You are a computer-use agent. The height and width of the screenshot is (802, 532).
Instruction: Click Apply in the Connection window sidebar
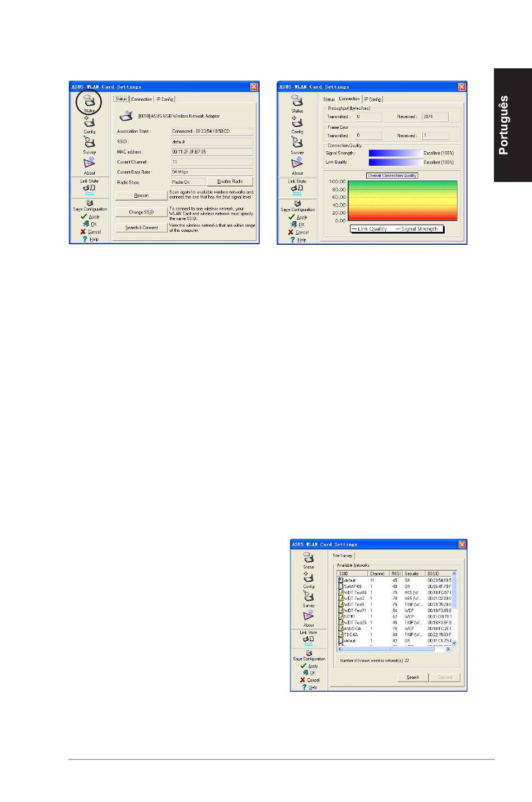click(x=297, y=217)
